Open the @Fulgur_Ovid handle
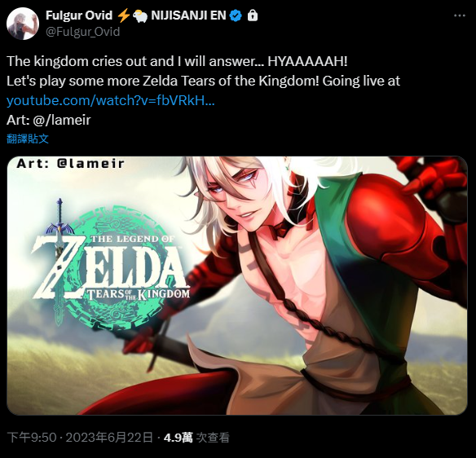This screenshot has height=458, width=476. pos(82,32)
